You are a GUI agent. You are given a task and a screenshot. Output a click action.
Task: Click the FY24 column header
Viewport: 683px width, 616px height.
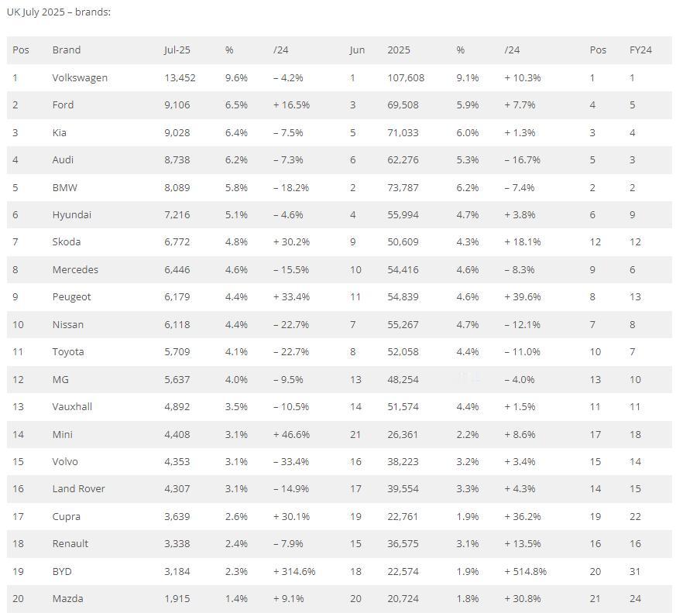click(640, 50)
